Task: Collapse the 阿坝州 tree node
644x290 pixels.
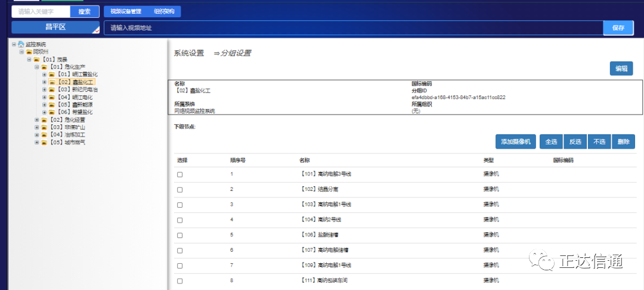Action: pos(21,52)
